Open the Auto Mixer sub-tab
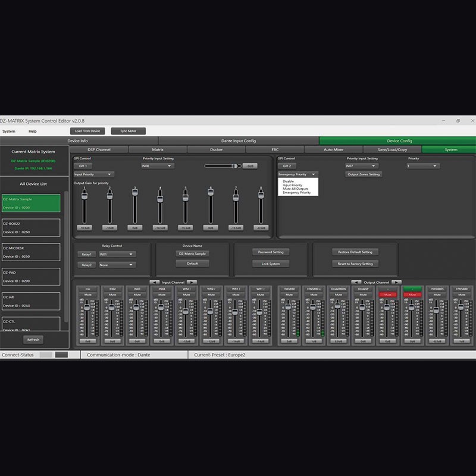 point(333,150)
